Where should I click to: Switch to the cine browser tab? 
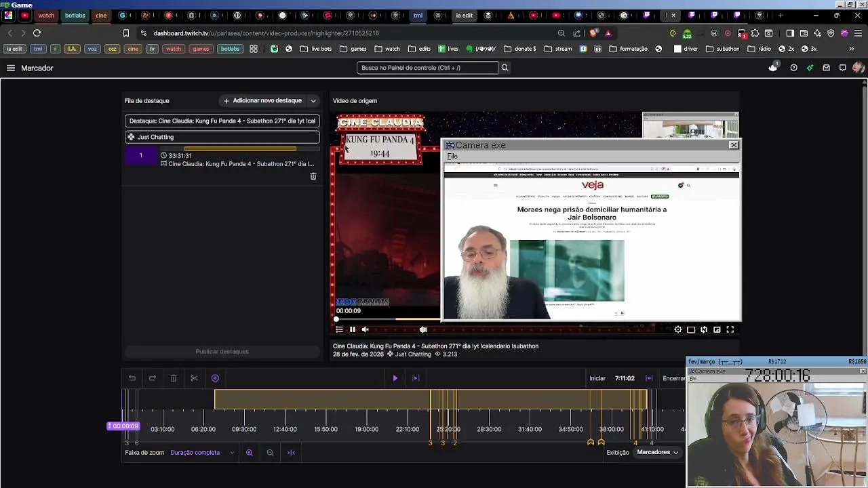101,15
